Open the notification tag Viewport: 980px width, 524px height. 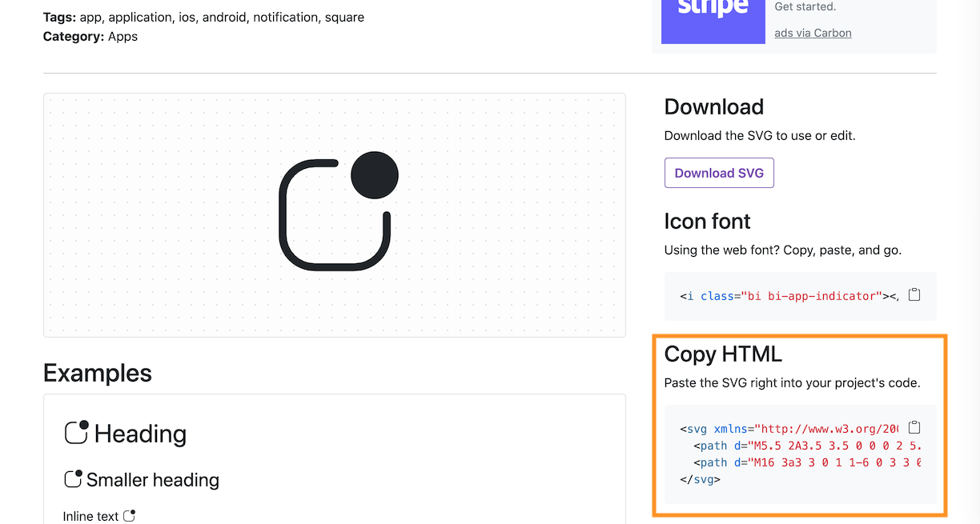[284, 17]
